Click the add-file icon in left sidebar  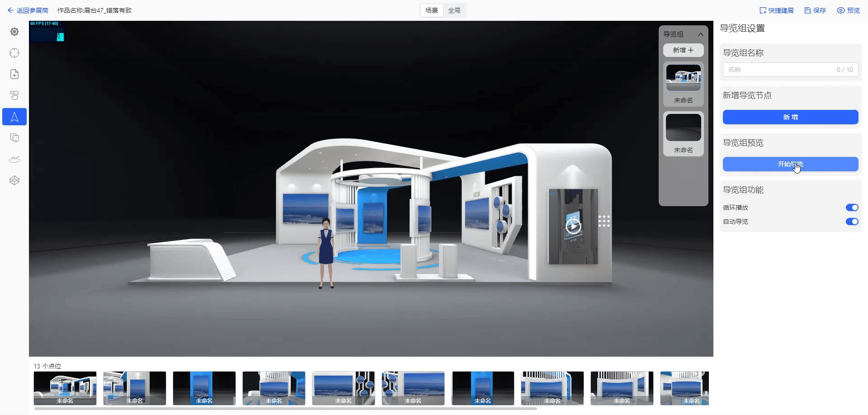14,74
